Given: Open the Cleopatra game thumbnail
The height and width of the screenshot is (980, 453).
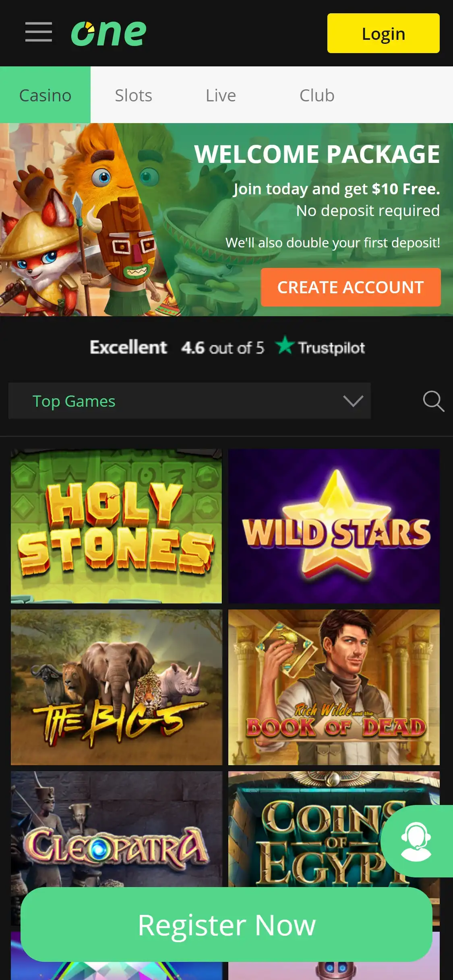Looking at the screenshot, I should point(116,829).
